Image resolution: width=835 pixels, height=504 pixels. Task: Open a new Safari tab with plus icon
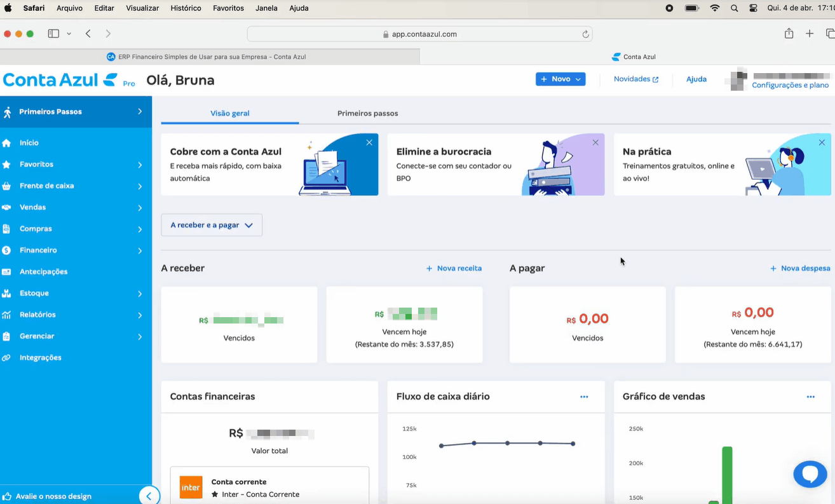[x=810, y=34]
